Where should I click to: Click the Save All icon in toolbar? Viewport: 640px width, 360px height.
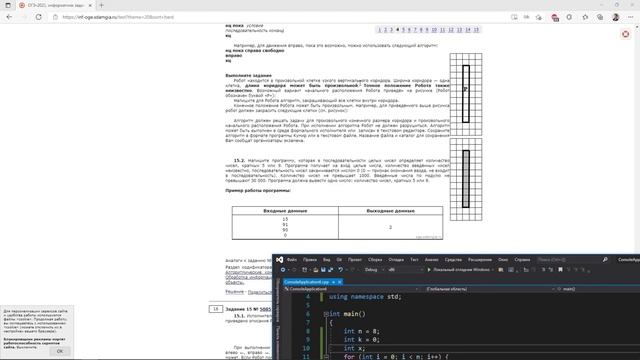[x=330, y=270]
